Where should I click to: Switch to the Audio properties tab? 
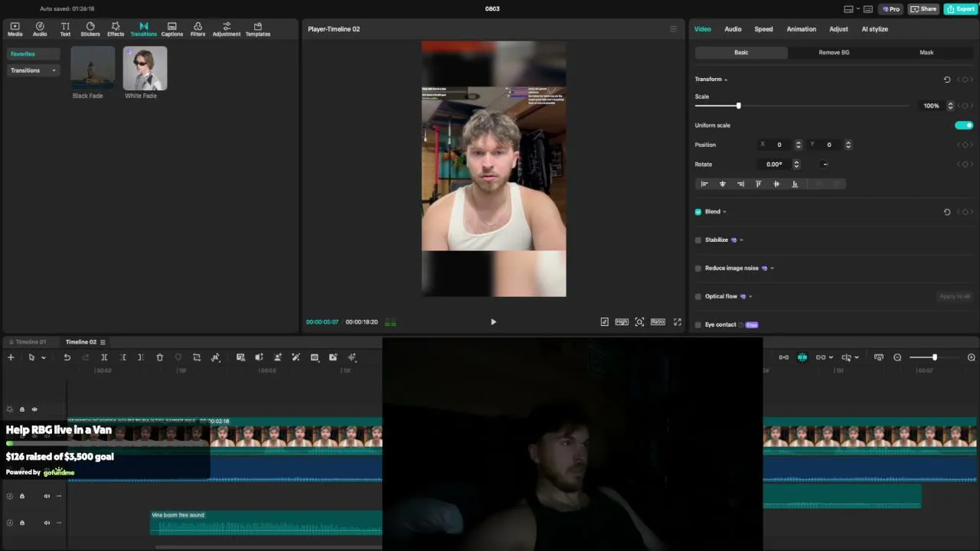click(x=733, y=29)
